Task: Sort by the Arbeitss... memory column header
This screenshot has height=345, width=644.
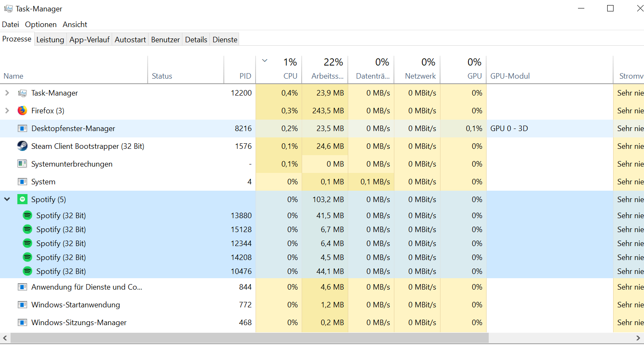Action: pos(325,70)
